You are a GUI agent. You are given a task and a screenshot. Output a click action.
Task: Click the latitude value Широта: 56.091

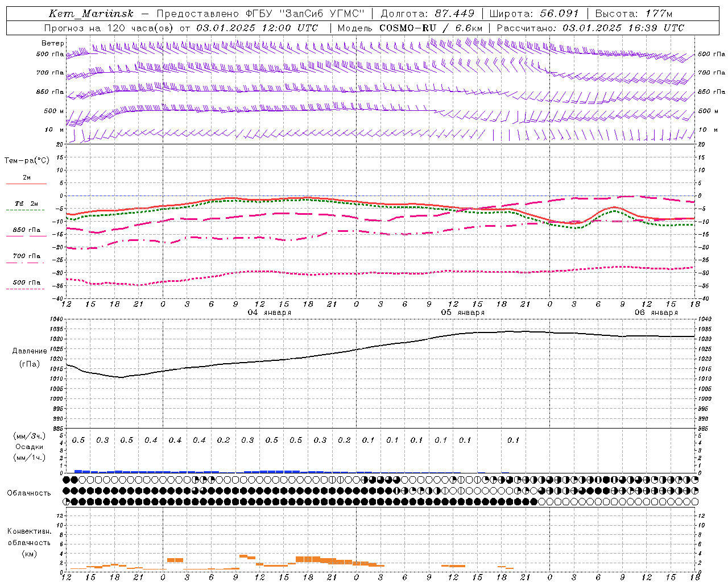tap(533, 14)
